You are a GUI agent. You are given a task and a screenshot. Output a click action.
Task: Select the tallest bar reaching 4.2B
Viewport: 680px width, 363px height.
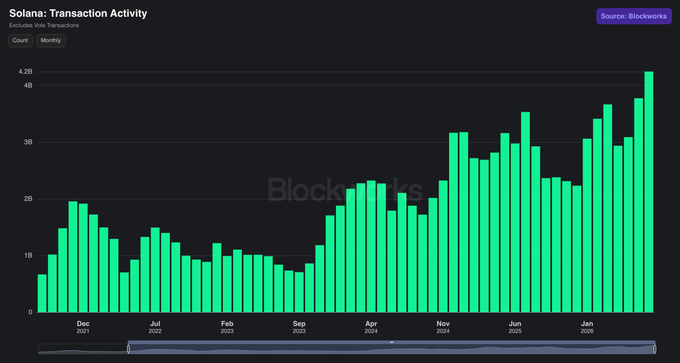coord(648,192)
